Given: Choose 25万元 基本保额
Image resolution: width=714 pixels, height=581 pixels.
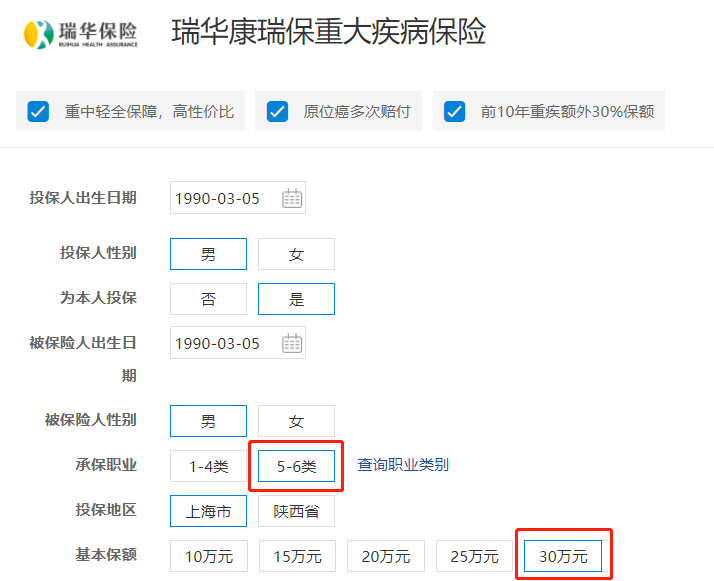Looking at the screenshot, I should (474, 556).
